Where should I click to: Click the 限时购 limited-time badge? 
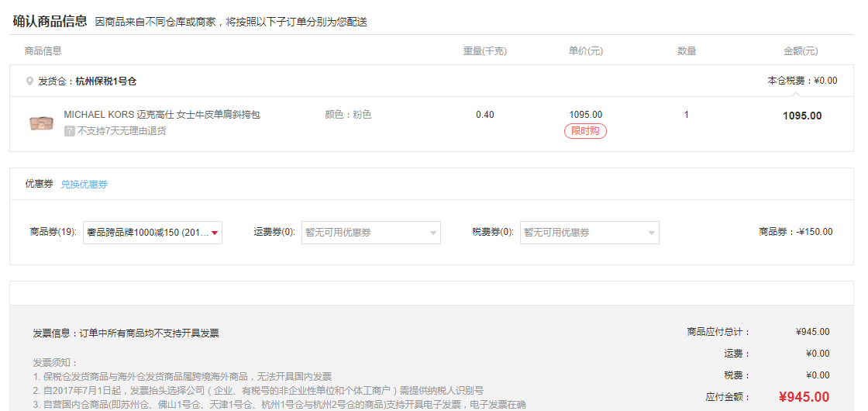[585, 131]
